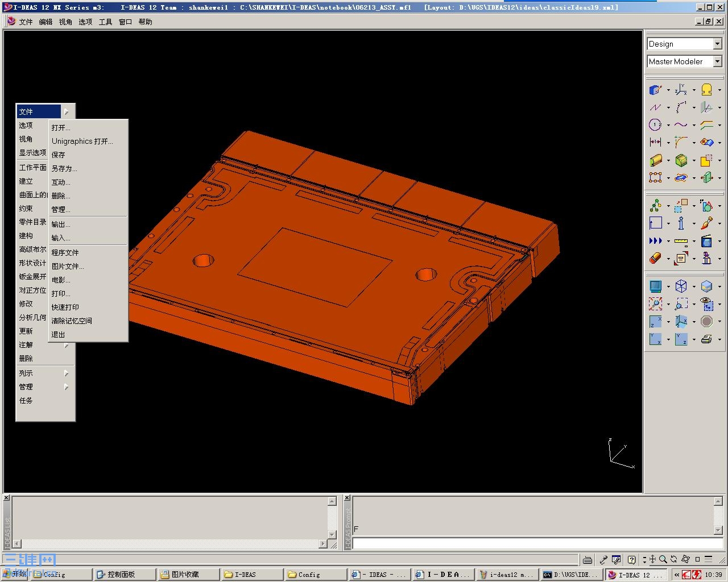Click the I-DEAS List horizontal scrollbar right arrow
Screen dimensions: 728x582
click(323, 544)
